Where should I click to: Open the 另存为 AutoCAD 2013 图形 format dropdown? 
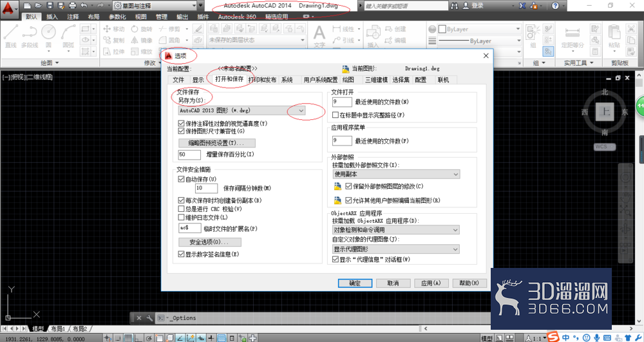pos(242,110)
